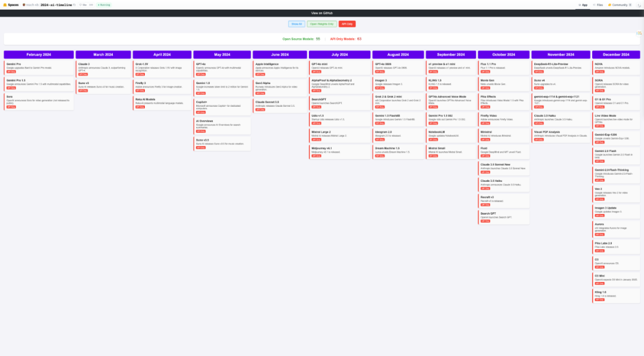The image size is (644, 356).
Task: Select the Suno v3 card
Action: click(x=104, y=86)
